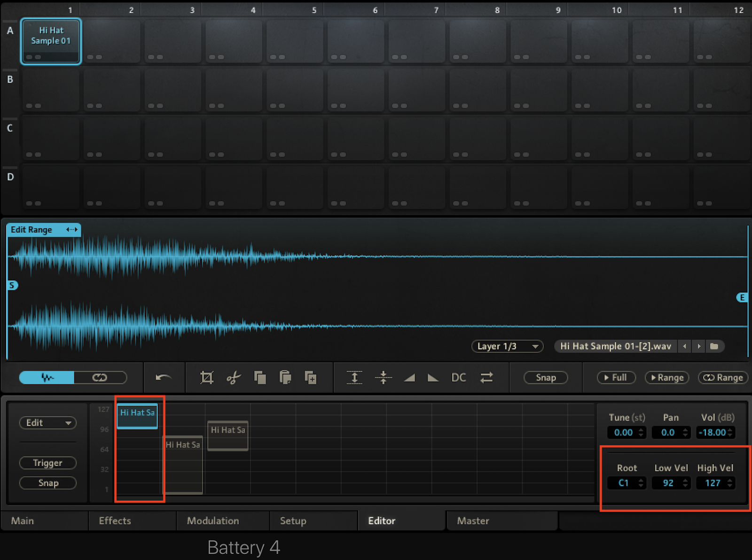Remove DC offset with DC button

tap(459, 377)
